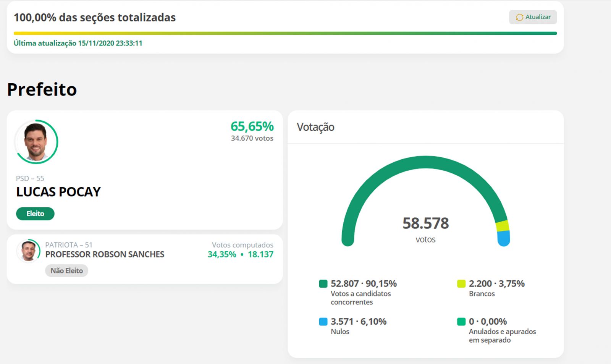Viewport: 611px width, 364px height.
Task: Click the blue Nulos legend swatch
Action: click(323, 322)
